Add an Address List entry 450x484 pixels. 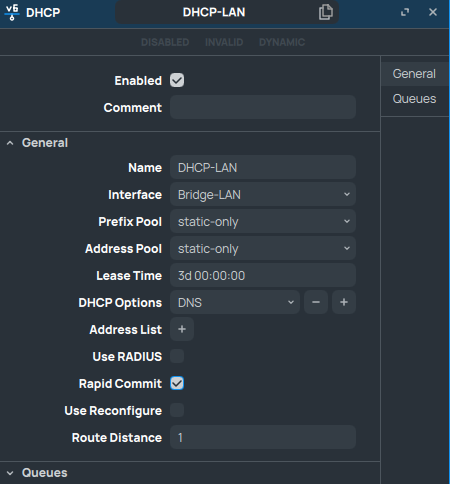tap(182, 329)
